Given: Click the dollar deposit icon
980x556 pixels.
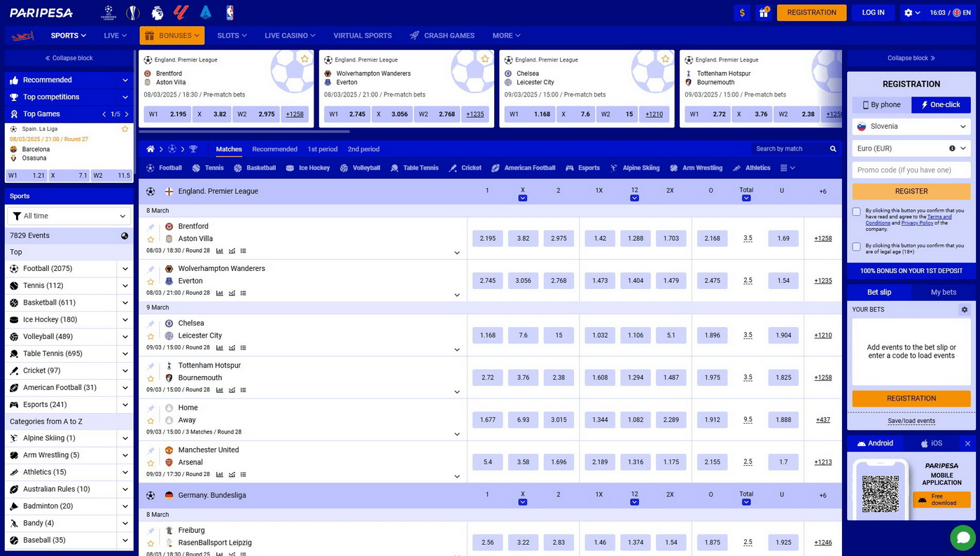Looking at the screenshot, I should pos(743,13).
